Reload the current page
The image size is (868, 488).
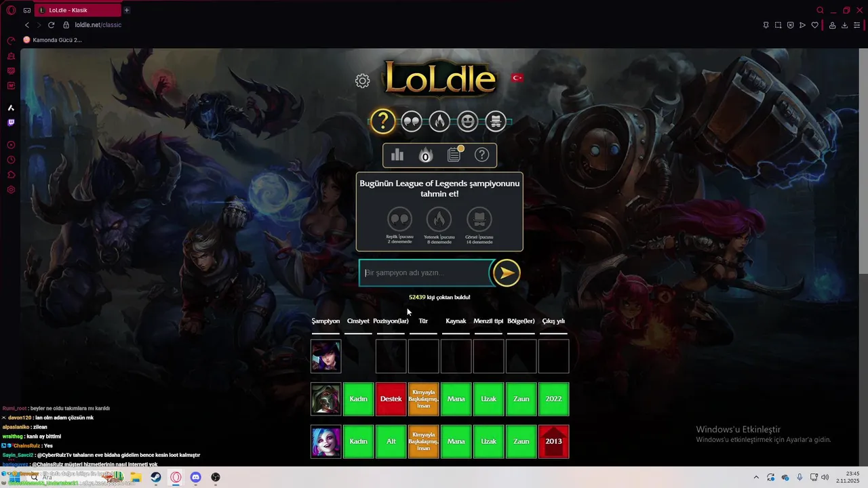[x=51, y=25]
